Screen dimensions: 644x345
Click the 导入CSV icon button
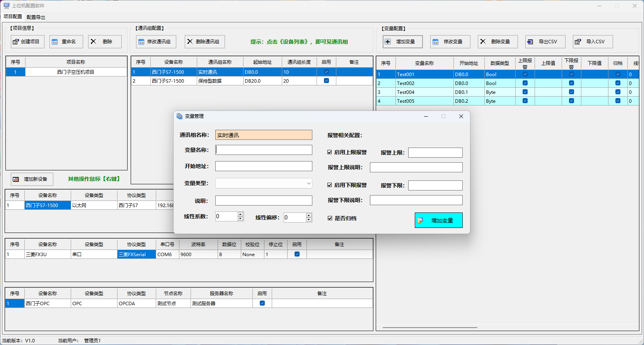pos(578,42)
